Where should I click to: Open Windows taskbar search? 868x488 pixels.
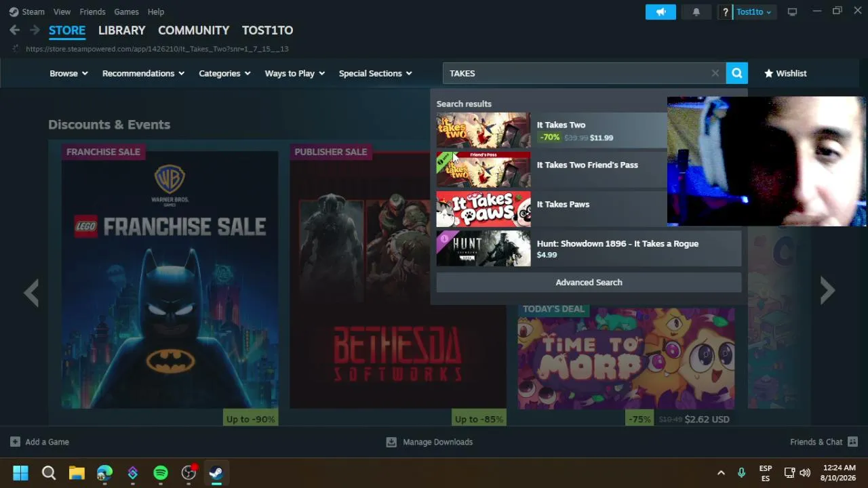coord(49,473)
